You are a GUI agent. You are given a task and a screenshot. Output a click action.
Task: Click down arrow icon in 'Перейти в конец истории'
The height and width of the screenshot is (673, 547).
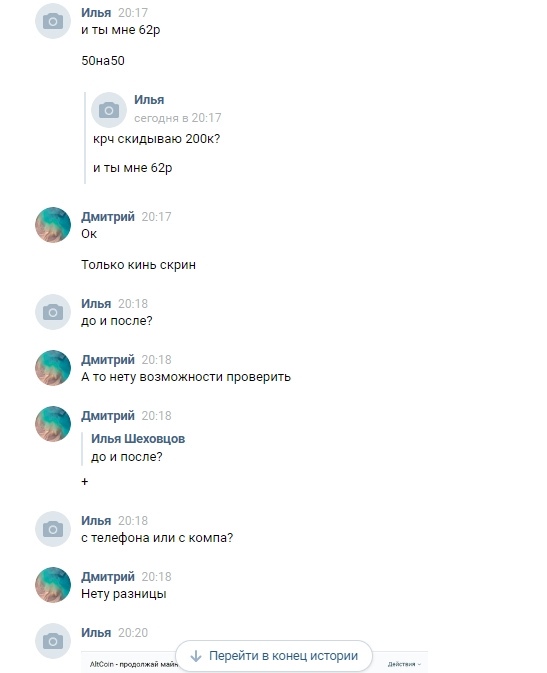click(196, 656)
